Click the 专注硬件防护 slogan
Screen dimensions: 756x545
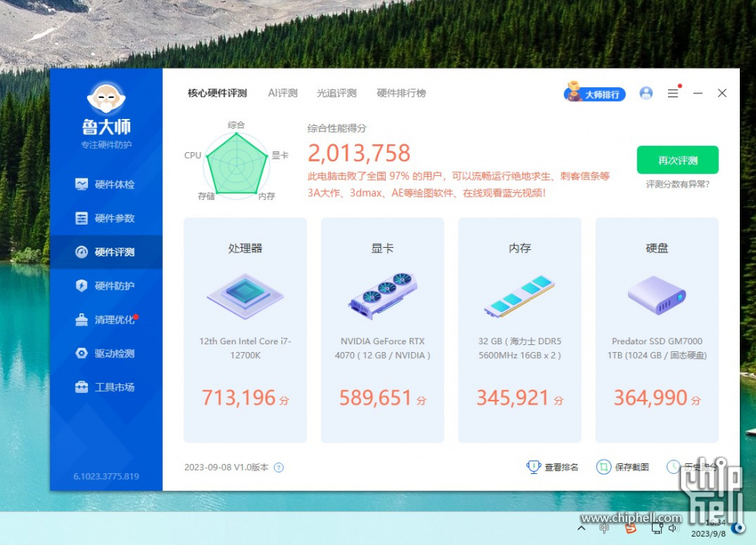pyautogui.click(x=106, y=144)
